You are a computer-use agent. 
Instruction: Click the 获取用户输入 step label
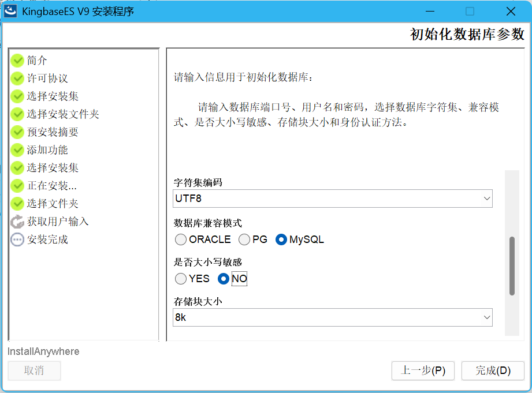(x=58, y=222)
